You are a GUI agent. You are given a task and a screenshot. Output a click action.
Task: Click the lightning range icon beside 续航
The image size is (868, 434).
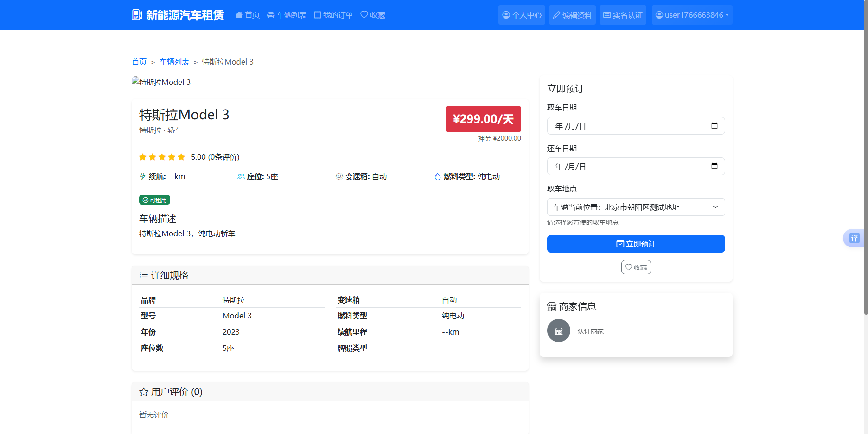[x=143, y=176]
